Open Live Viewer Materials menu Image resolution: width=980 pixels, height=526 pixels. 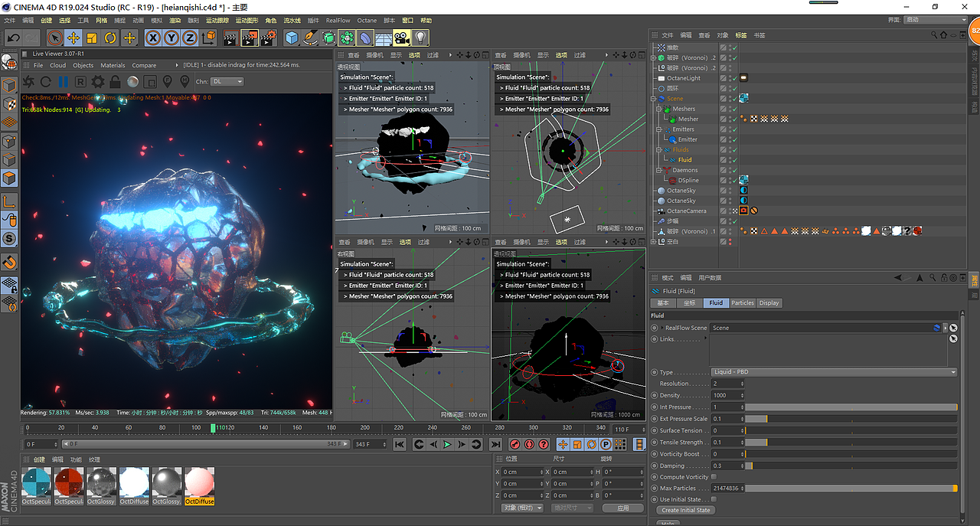point(113,65)
